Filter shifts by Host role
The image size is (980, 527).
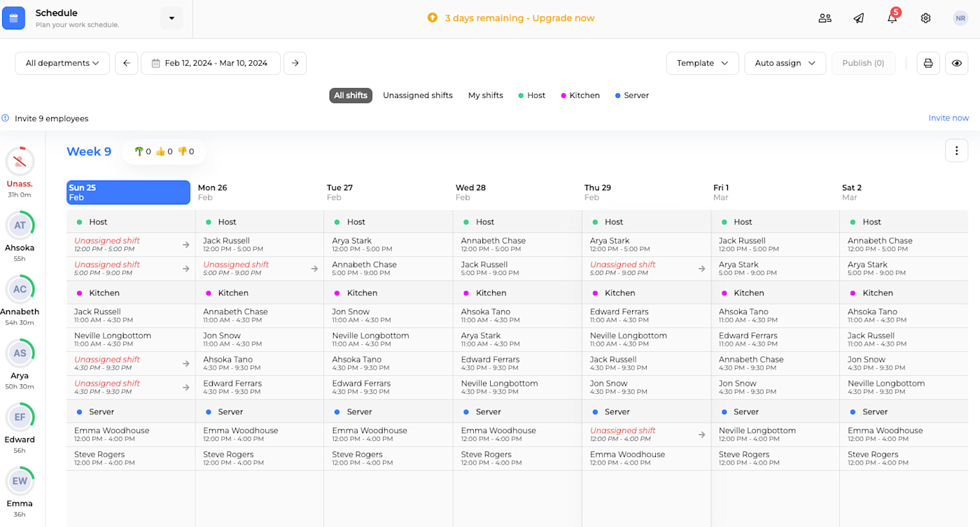pyautogui.click(x=531, y=95)
